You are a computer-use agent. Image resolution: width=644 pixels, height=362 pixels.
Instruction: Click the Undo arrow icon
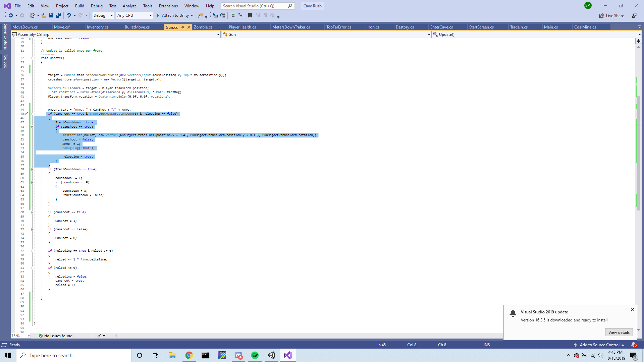[69, 15]
